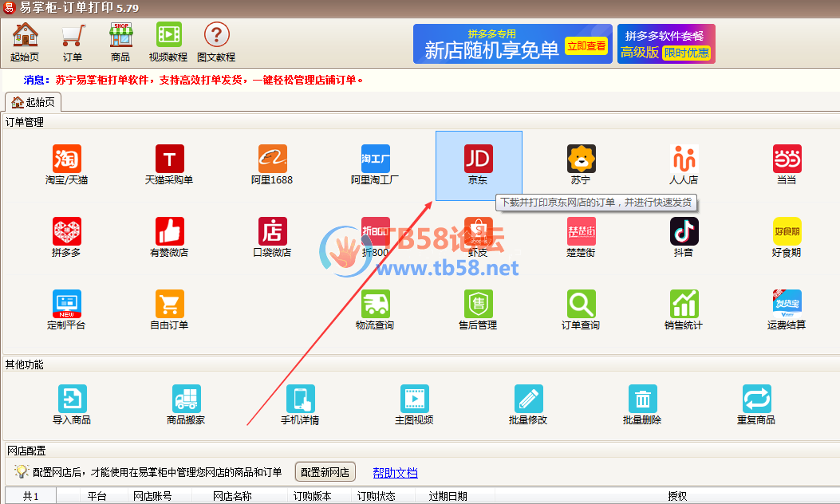The height and width of the screenshot is (504, 840).
Task: Open the 阿里1688 platform icon
Action: pyautogui.click(x=272, y=165)
